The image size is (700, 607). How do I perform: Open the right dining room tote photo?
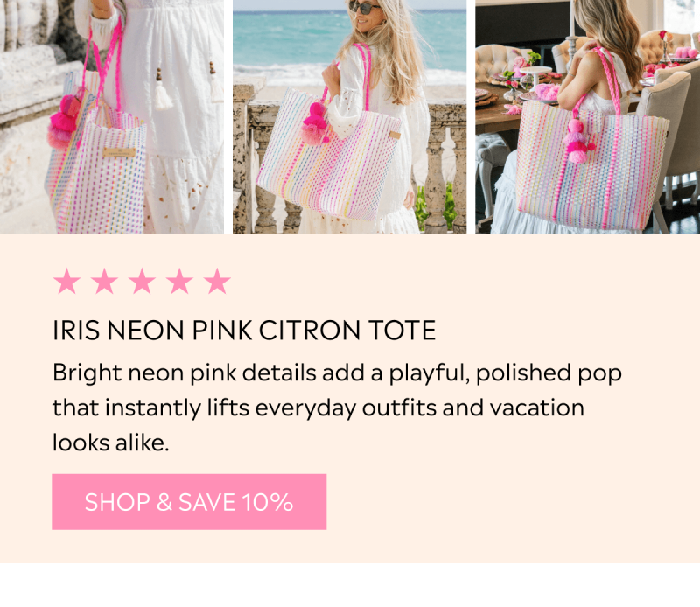coord(587,116)
